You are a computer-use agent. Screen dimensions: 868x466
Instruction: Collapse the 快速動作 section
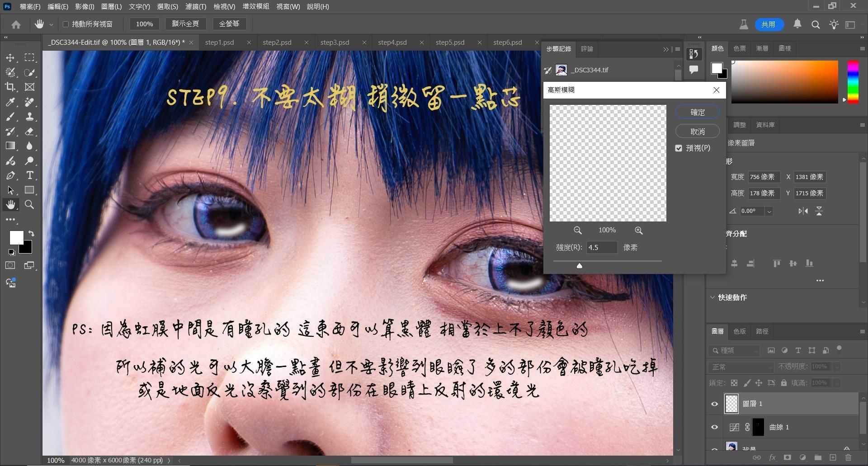point(713,297)
